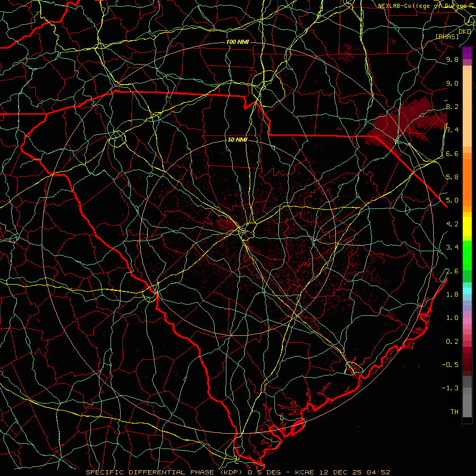This screenshot has height=476, width=476.
Task: Click the "50 NMI" range ring label
Action: tap(237, 140)
